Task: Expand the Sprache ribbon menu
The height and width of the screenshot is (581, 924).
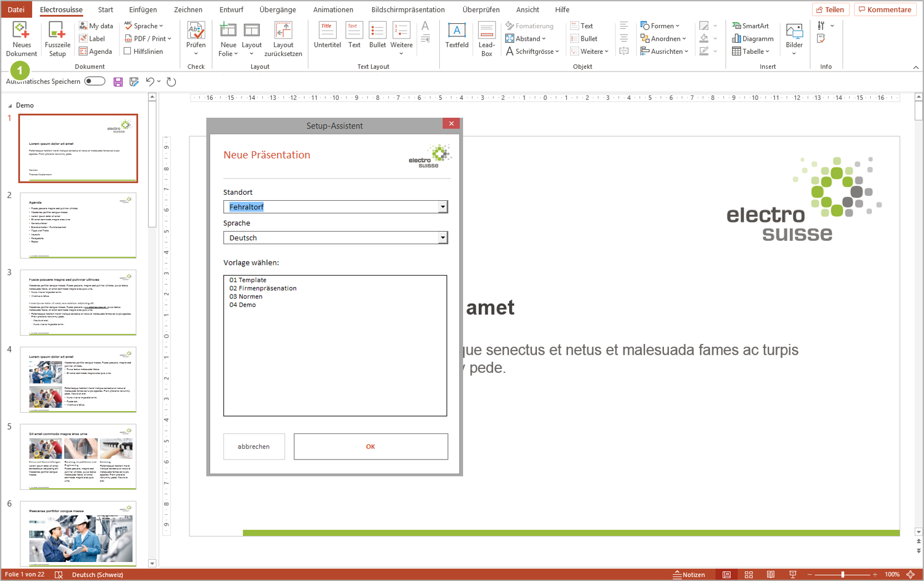Action: (144, 25)
